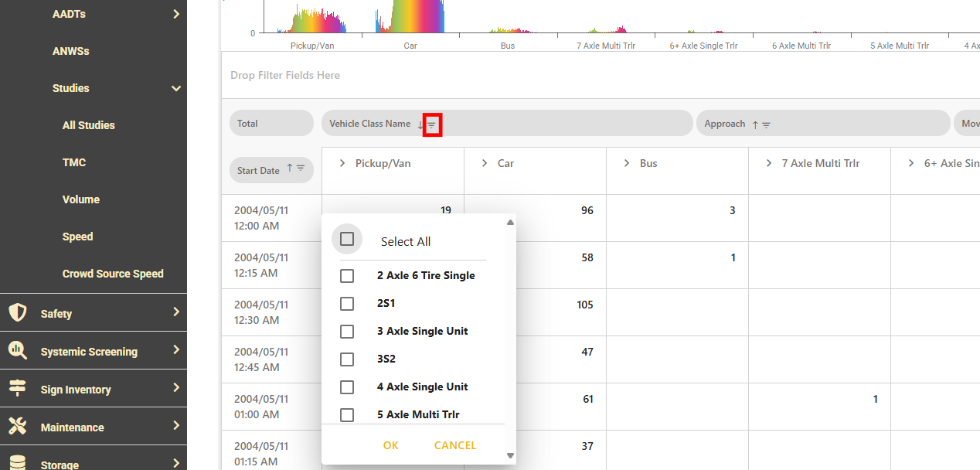Click the Systemic Screening magnifier icon
The height and width of the screenshot is (470, 980).
(17, 351)
